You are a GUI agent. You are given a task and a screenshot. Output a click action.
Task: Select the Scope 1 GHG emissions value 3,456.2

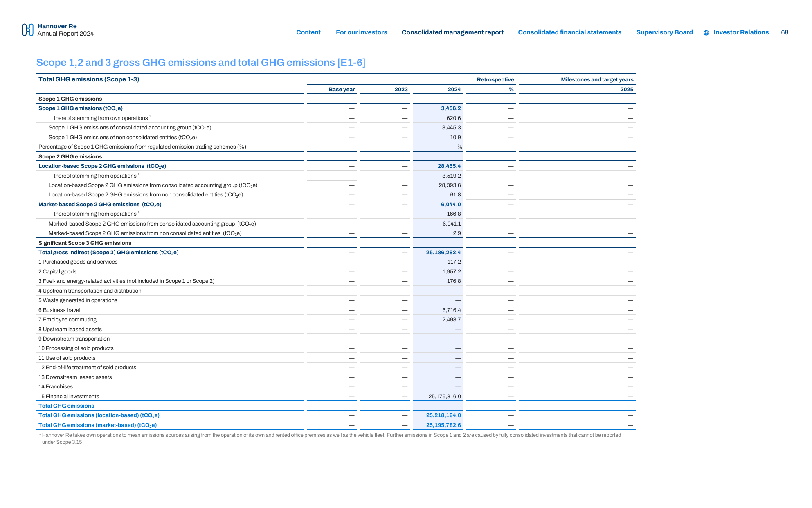pyautogui.click(x=450, y=108)
